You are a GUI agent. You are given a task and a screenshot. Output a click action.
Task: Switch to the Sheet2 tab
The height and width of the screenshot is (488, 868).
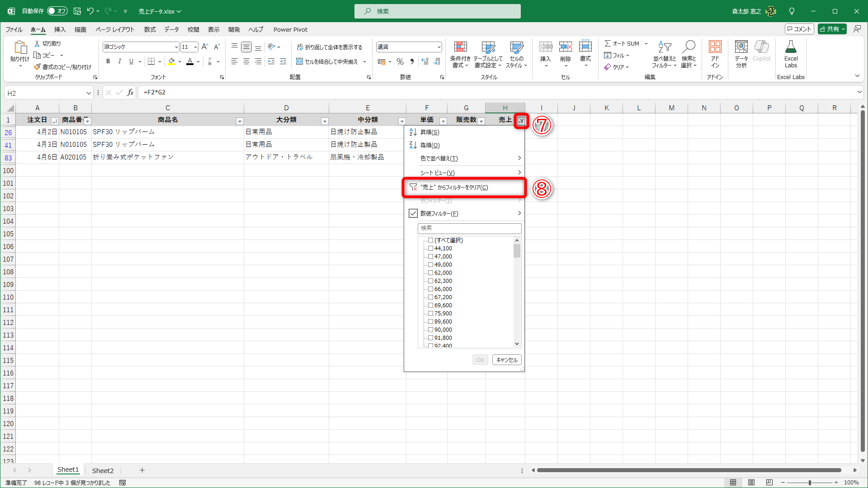coord(103,470)
